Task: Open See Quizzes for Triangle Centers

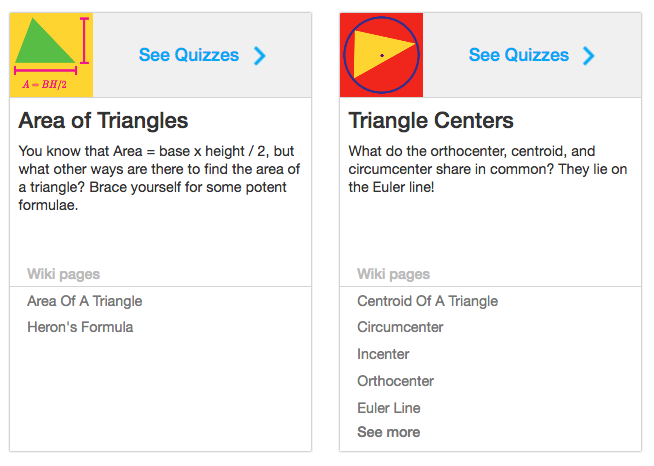Action: [519, 55]
